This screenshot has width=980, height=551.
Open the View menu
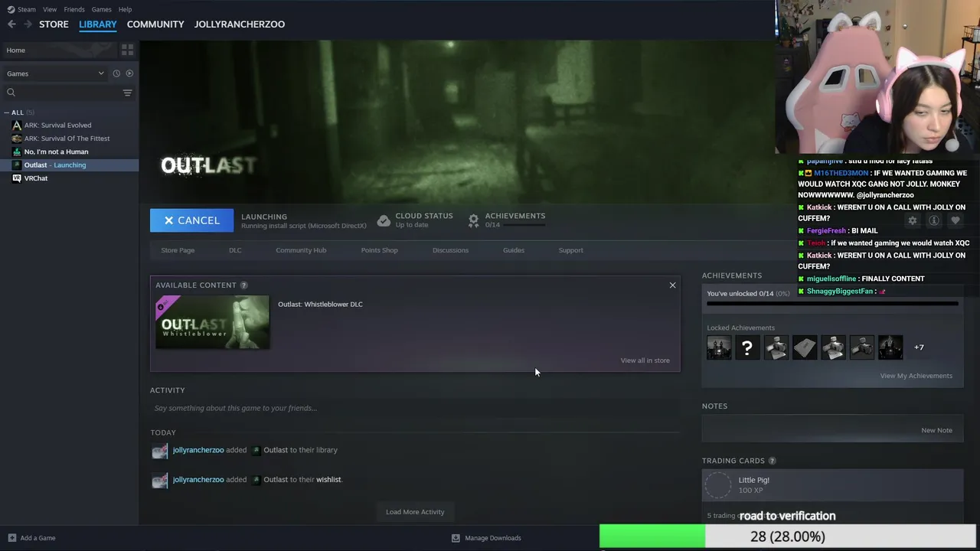pos(50,9)
